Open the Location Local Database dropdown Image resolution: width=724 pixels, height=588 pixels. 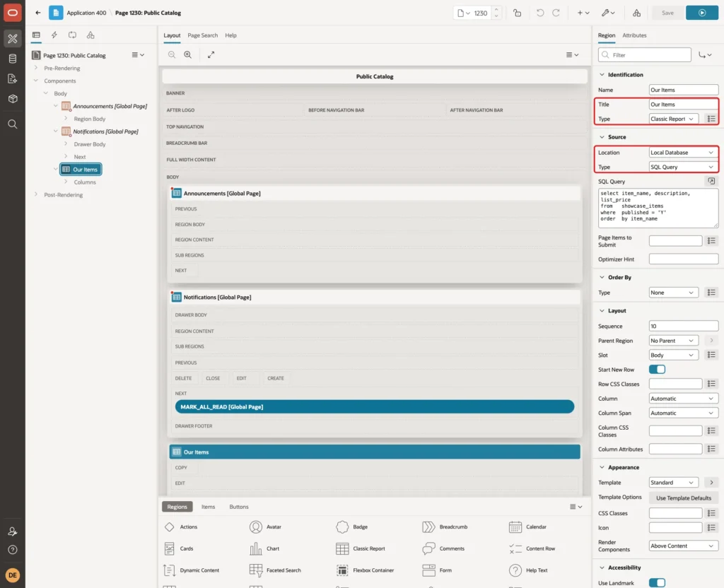tap(684, 153)
